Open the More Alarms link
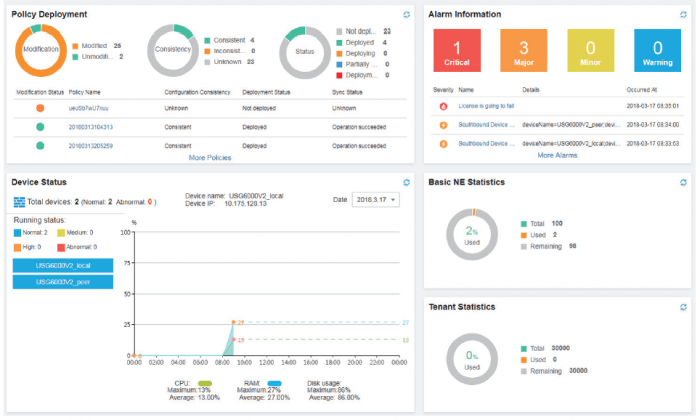Viewport: 700px width, 420px height. pyautogui.click(x=557, y=155)
